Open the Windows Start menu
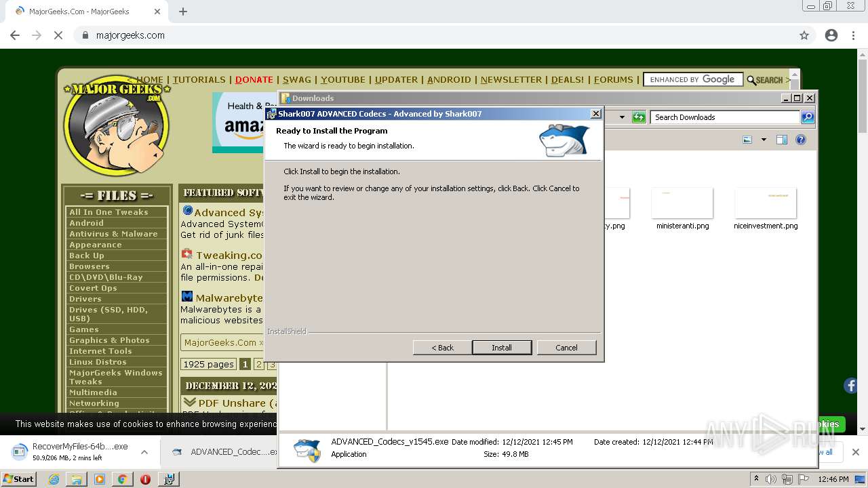 pyautogui.click(x=19, y=479)
